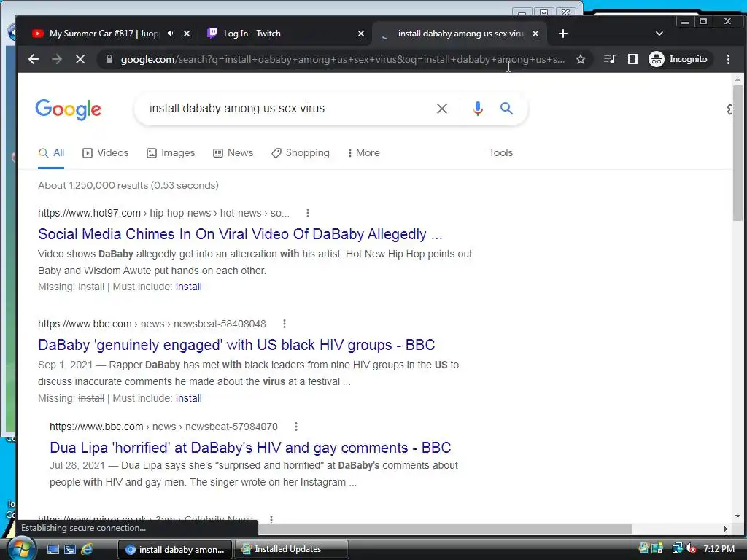Close the install dababy search tab

pos(535,34)
